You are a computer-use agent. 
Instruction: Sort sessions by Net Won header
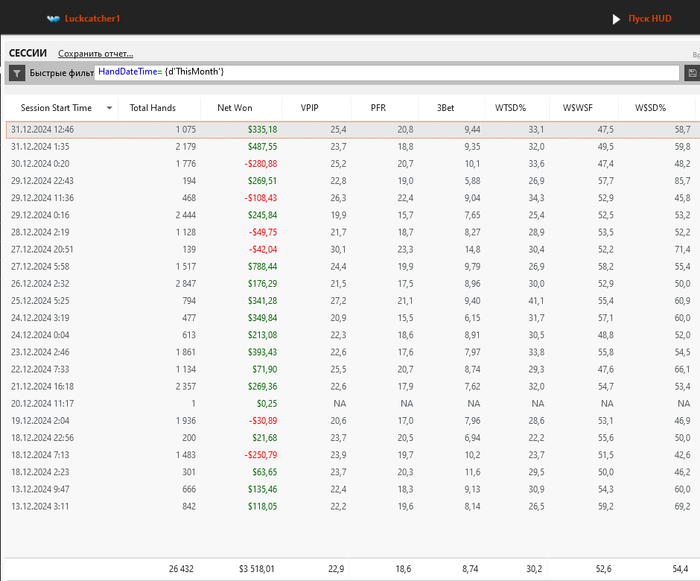[237, 108]
